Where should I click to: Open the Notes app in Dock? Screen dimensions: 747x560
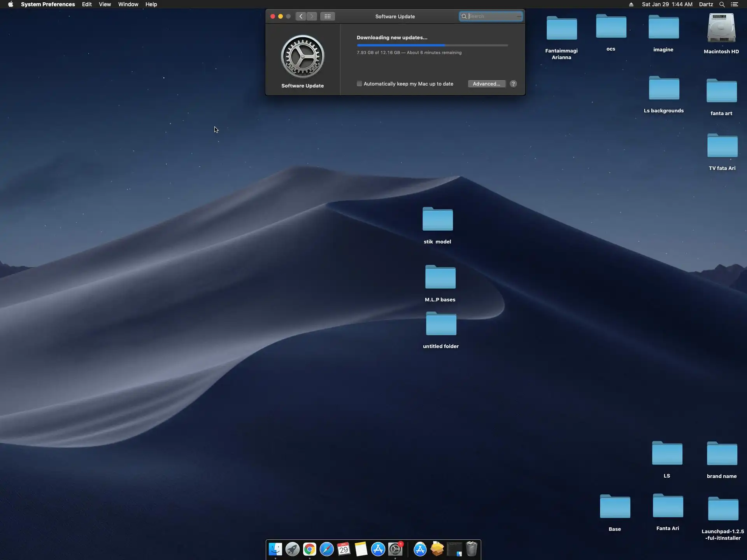click(361, 549)
